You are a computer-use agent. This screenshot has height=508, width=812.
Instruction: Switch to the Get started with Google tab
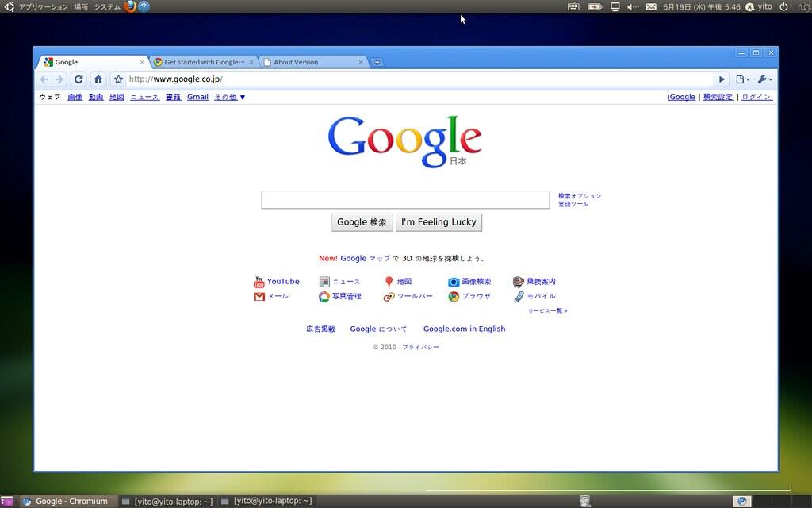tap(204, 62)
